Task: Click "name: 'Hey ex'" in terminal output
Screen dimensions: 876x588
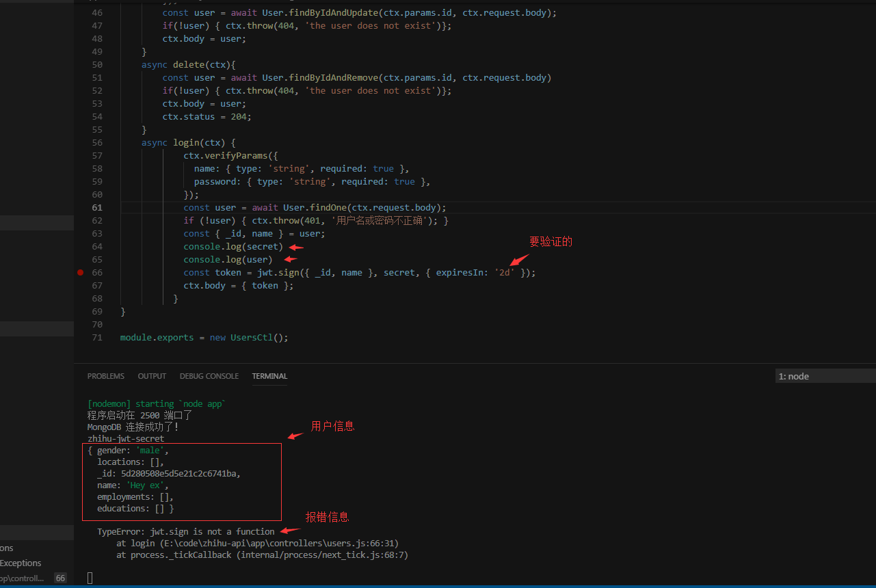Action: (132, 485)
